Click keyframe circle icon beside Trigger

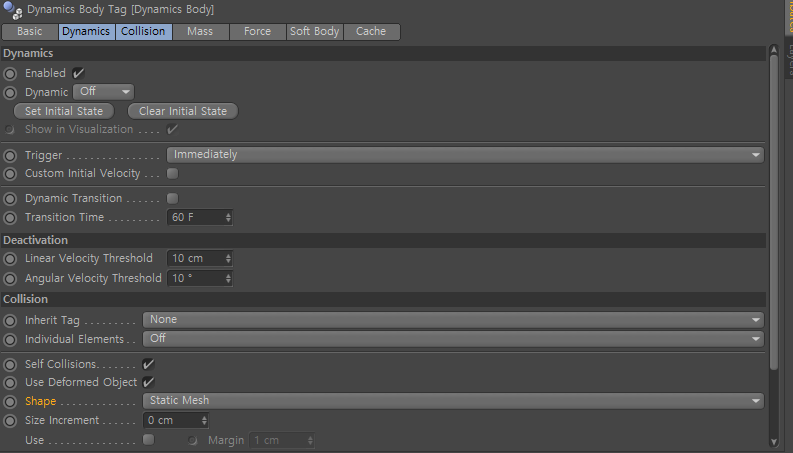[10, 156]
